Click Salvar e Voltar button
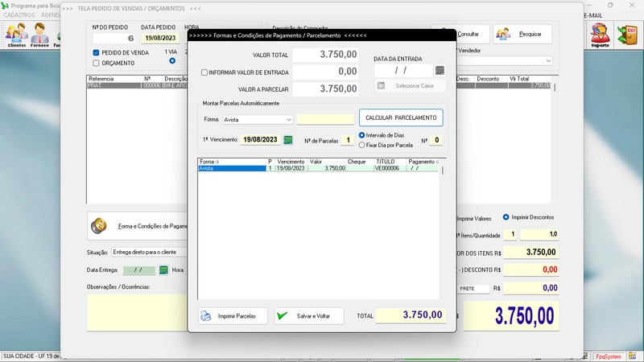 click(x=309, y=316)
